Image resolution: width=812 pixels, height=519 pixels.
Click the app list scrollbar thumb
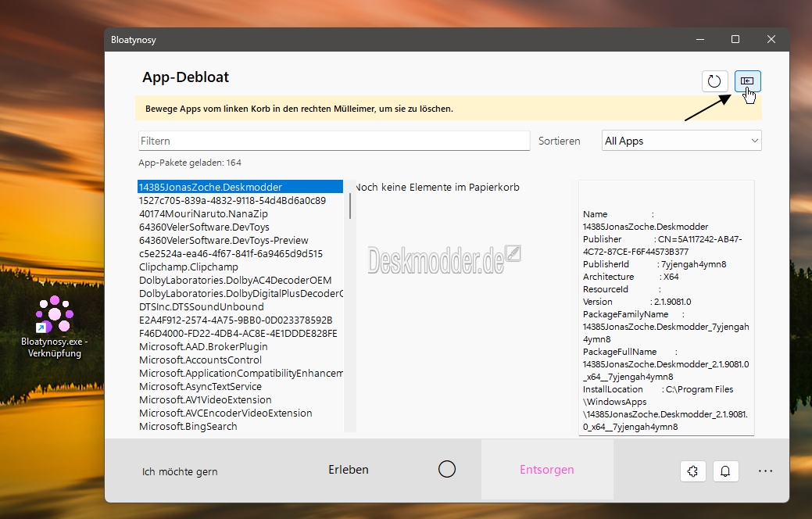350,206
